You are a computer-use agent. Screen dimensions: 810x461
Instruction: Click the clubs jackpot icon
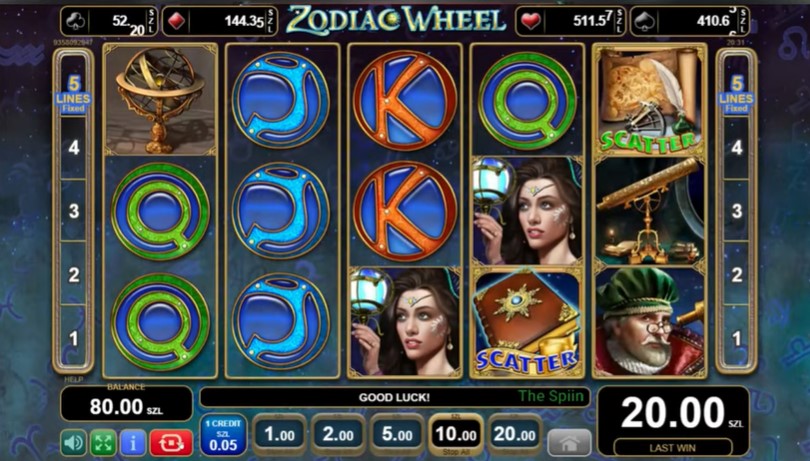(75, 21)
